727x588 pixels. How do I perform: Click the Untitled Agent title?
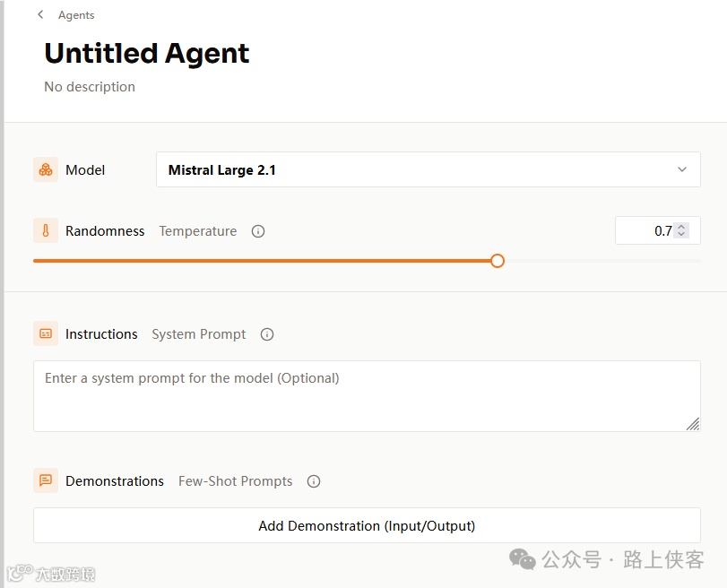tap(147, 54)
